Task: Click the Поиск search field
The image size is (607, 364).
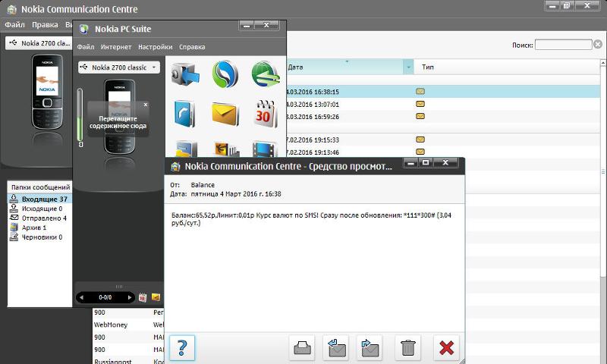Action: (563, 45)
